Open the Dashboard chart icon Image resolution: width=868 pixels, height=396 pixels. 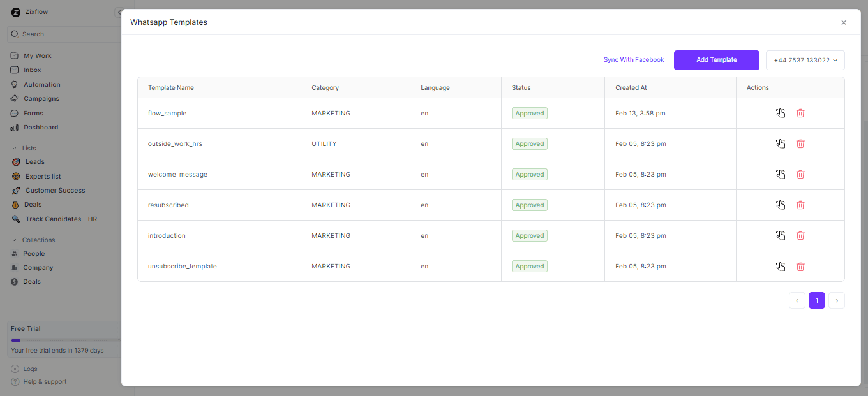tap(15, 127)
